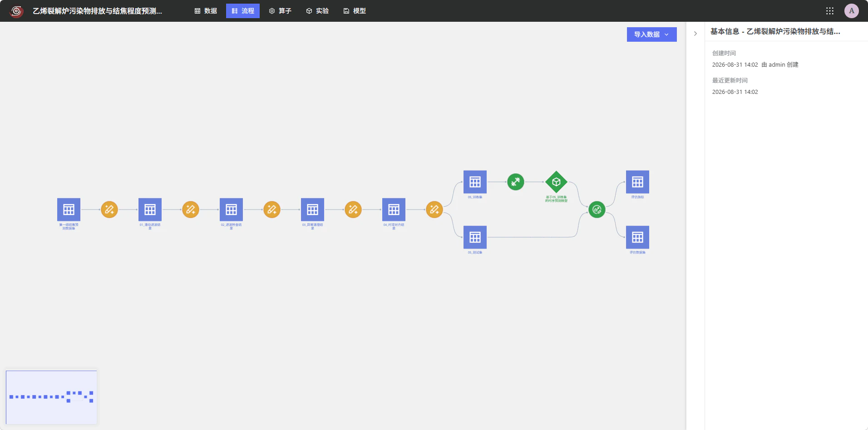Collapse the 基本信息 side panel

coord(695,34)
